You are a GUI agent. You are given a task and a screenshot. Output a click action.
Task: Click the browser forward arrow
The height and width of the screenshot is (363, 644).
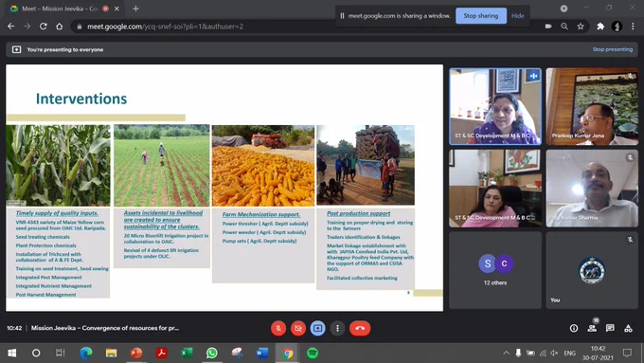(27, 27)
